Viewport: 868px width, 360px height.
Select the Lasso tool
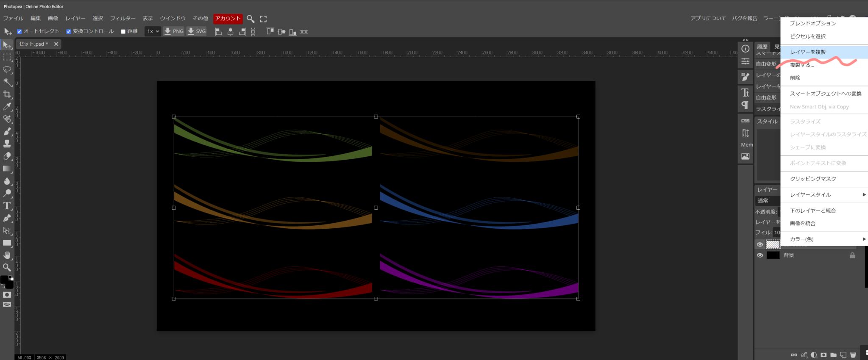pyautogui.click(x=7, y=69)
